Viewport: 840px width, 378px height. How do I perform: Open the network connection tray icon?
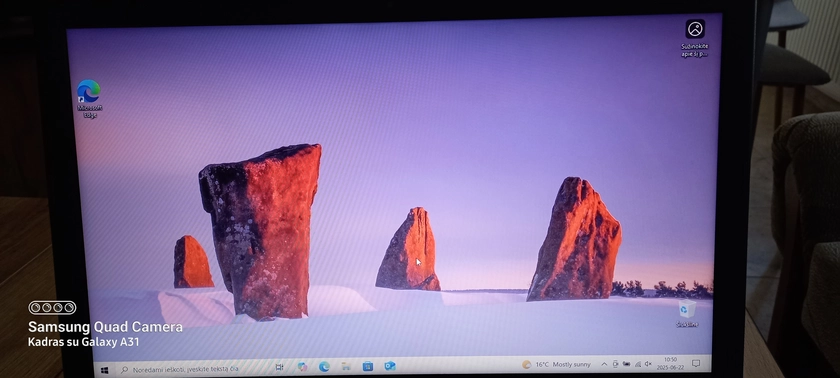pyautogui.click(x=638, y=364)
